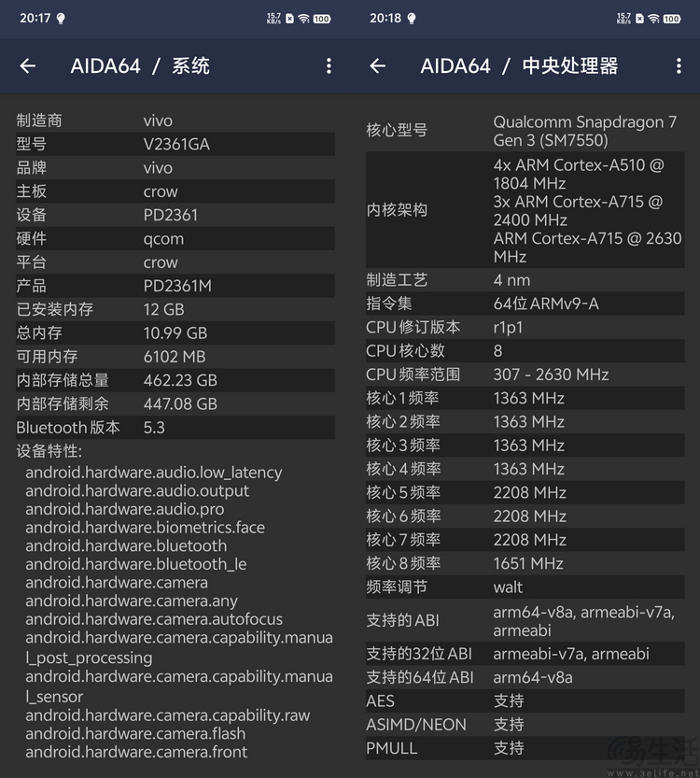This screenshot has height=778, width=700.
Task: Select the 制造工艺 4 nm row
Action: (x=525, y=280)
